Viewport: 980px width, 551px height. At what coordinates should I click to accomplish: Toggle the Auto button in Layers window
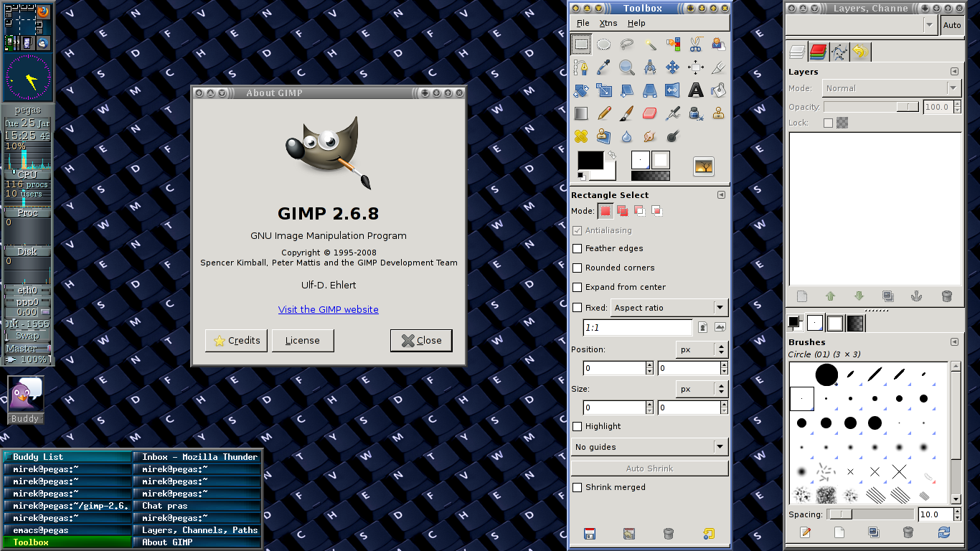(952, 25)
